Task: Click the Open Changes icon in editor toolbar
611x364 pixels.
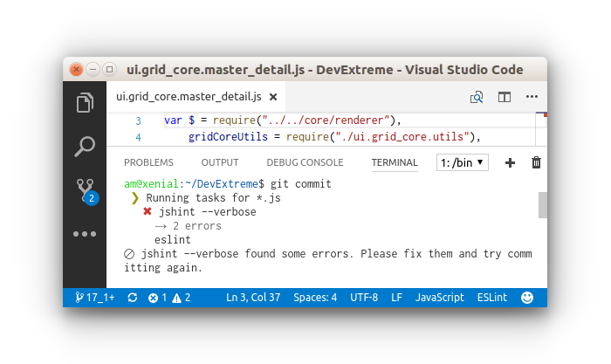Action: 477,97
